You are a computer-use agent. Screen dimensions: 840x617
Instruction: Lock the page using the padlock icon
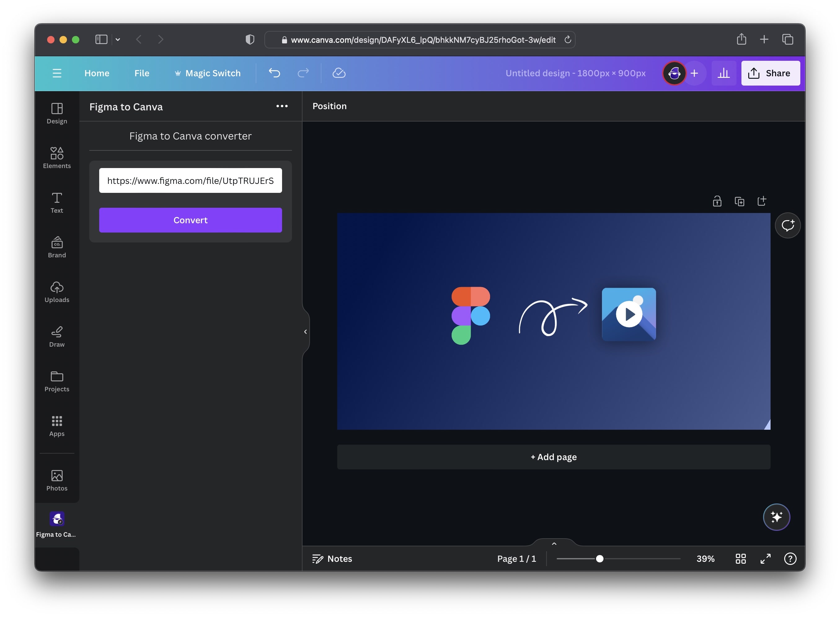pos(717,201)
